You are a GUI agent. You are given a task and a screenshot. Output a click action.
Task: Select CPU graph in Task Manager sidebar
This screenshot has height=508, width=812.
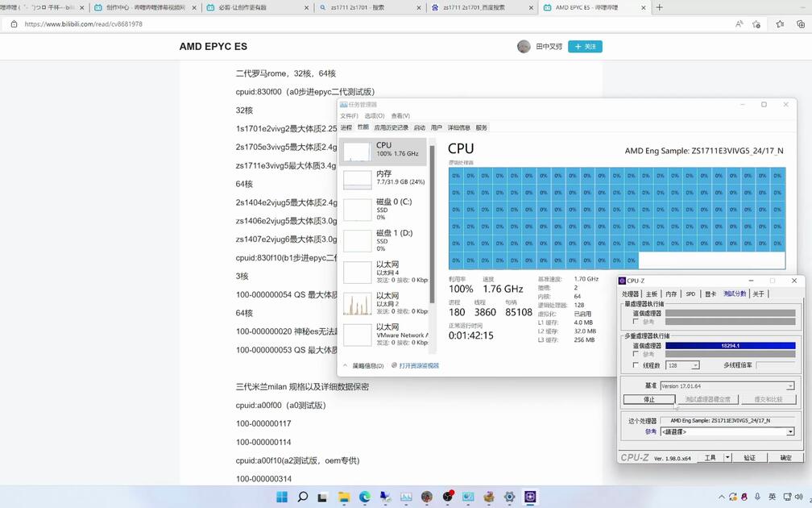(x=383, y=152)
